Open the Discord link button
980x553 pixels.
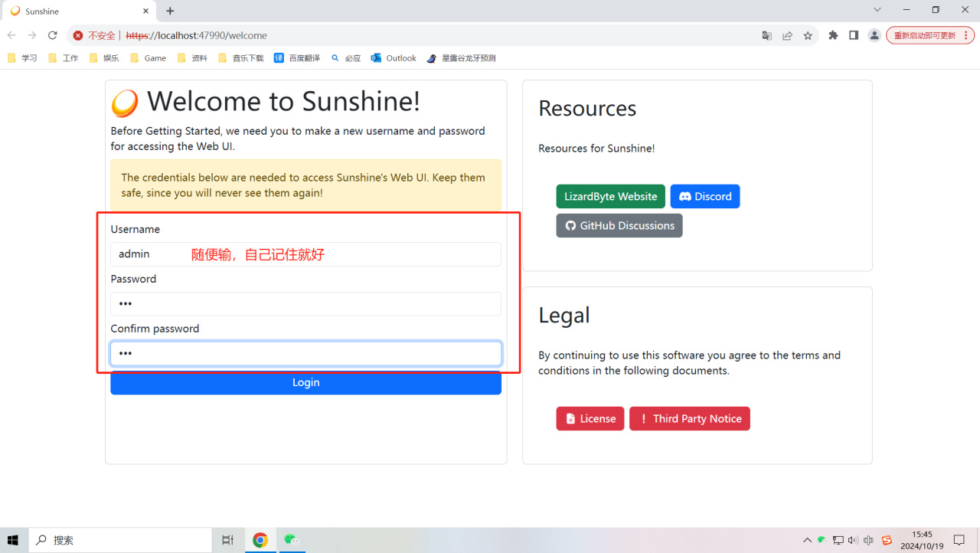[705, 197]
